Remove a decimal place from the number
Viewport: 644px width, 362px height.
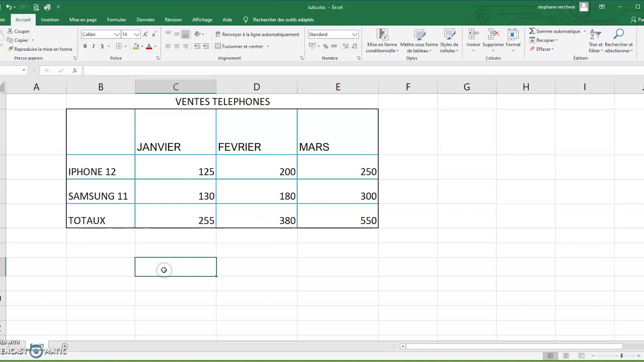[354, 46]
